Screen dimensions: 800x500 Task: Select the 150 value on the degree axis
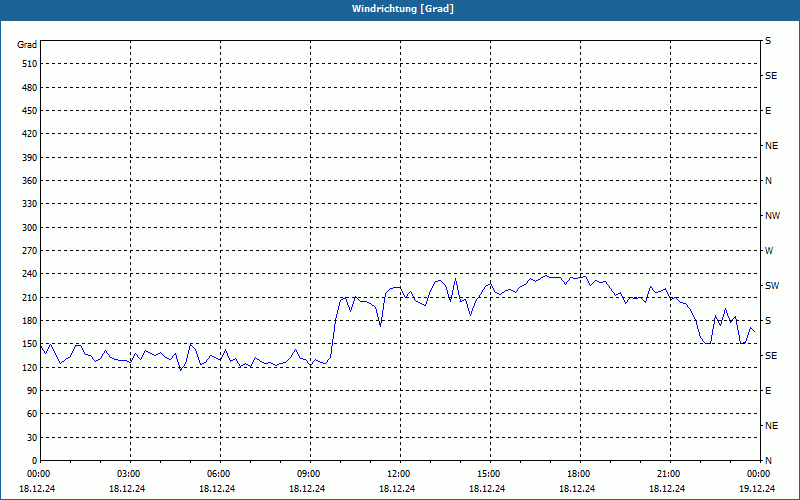(30, 344)
